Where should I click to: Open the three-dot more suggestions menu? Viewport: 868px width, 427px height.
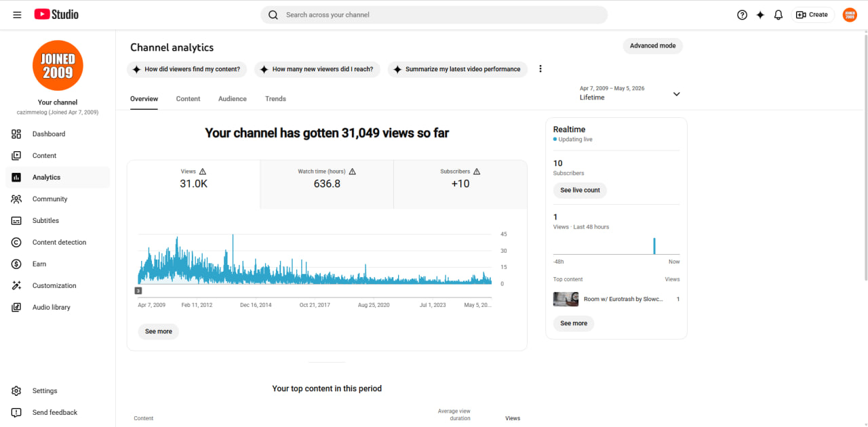[540, 69]
